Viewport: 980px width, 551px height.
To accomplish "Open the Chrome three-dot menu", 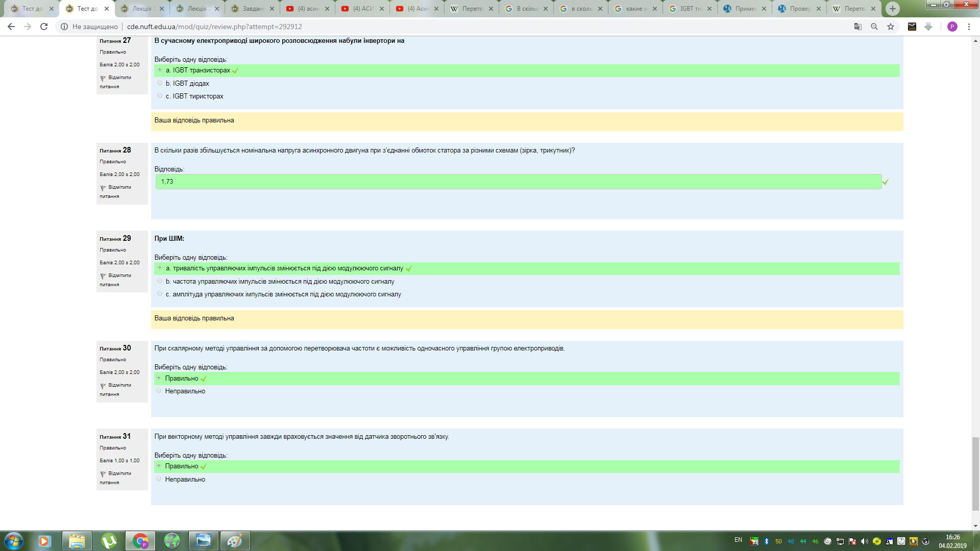I will click(969, 27).
